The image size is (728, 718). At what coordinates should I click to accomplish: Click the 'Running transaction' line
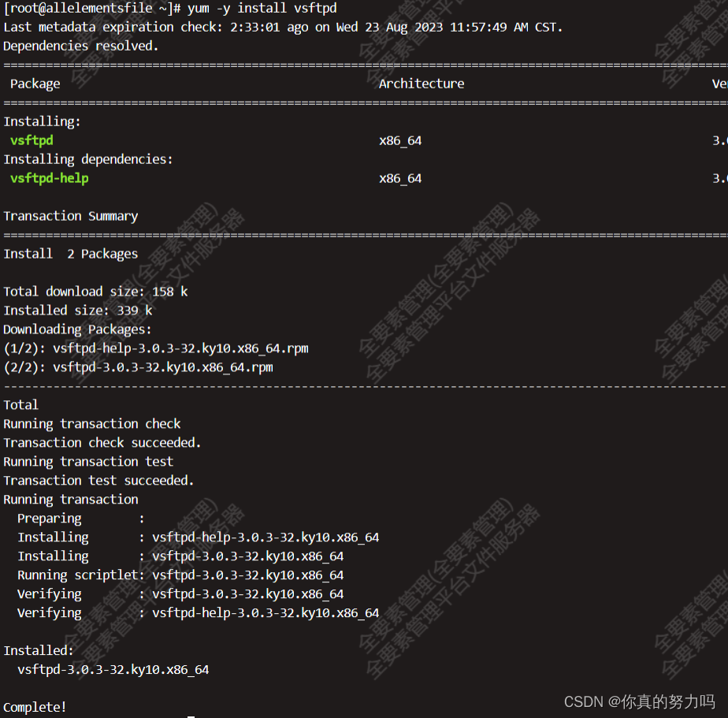click(71, 500)
